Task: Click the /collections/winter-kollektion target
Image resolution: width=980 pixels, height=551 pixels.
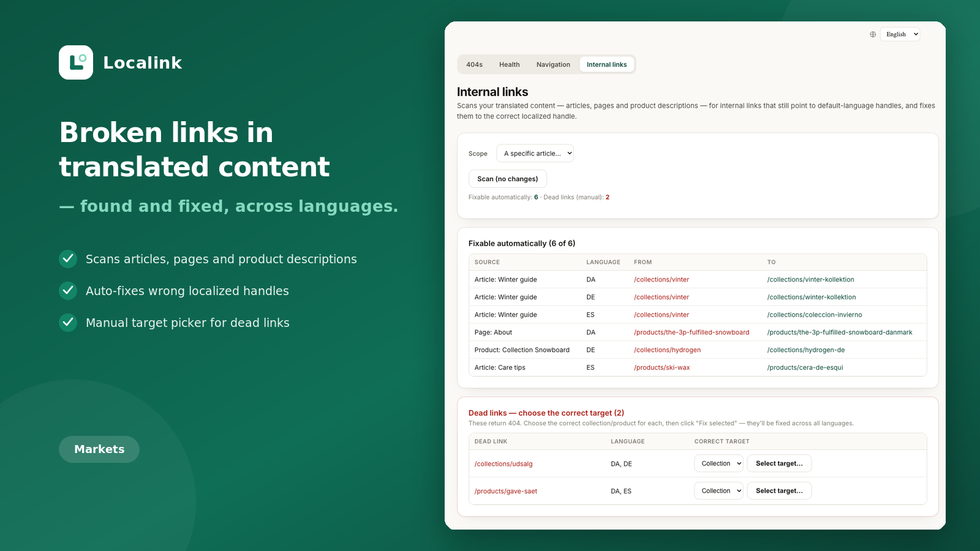Action: [x=812, y=298]
